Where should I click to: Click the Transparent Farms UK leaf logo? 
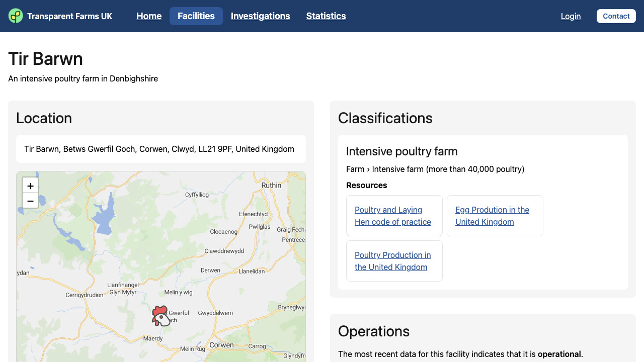16,16
